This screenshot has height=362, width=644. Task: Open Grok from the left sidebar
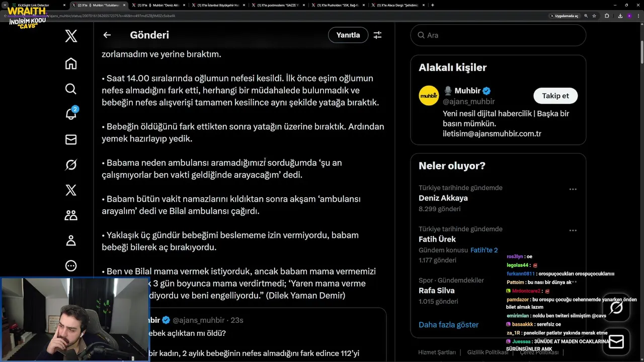71,165
